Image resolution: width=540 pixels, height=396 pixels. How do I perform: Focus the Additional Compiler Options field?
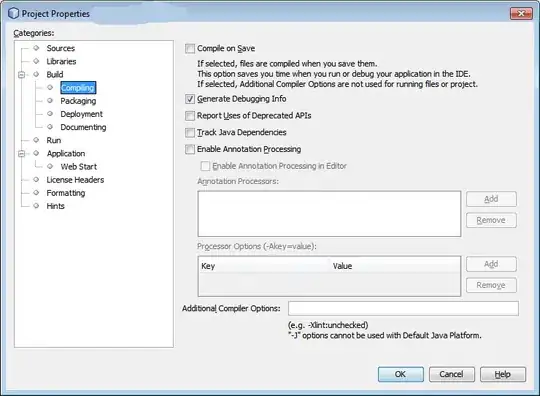coord(403,309)
